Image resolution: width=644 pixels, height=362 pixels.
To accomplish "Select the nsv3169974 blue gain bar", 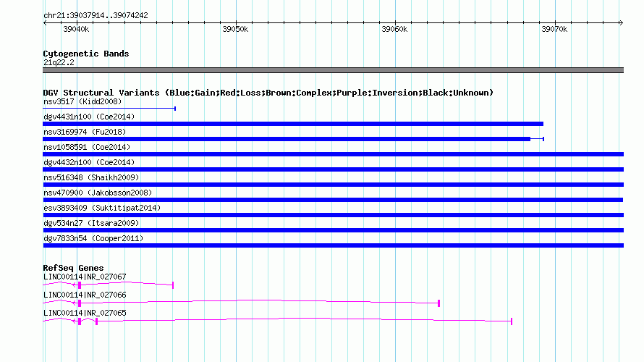I will click(x=287, y=139).
